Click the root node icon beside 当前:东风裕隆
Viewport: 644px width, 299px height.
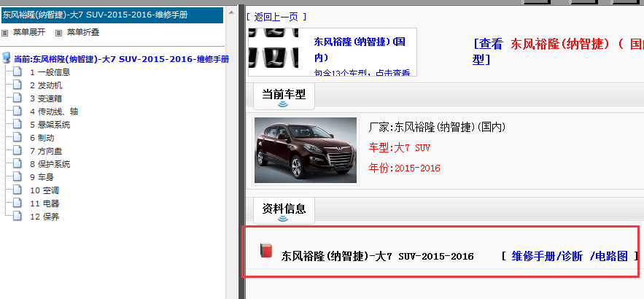pyautogui.click(x=6, y=58)
